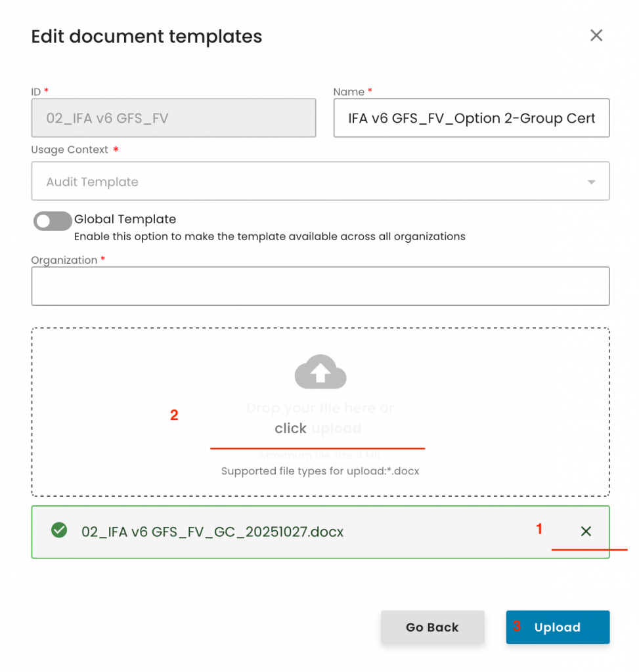This screenshot has height=672, width=639.
Task: Click the Global Template description text
Action: (269, 236)
